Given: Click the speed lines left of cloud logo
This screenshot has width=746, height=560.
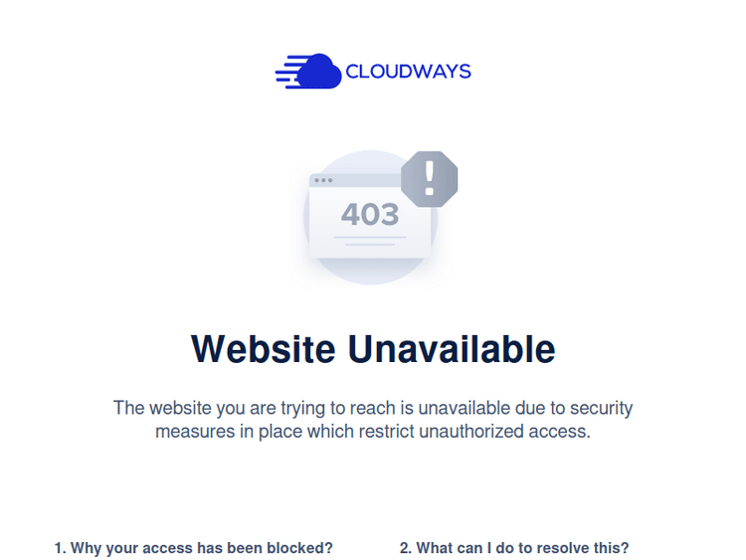Looking at the screenshot, I should pos(290,72).
